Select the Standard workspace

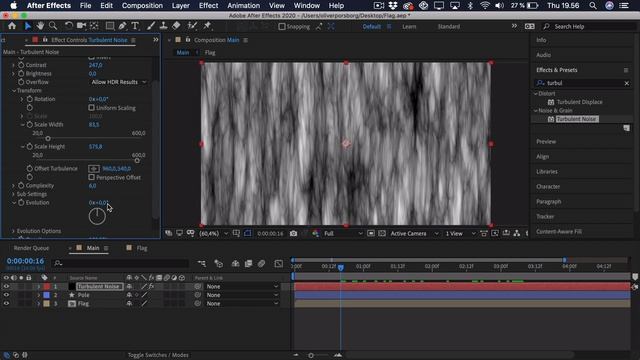click(449, 27)
